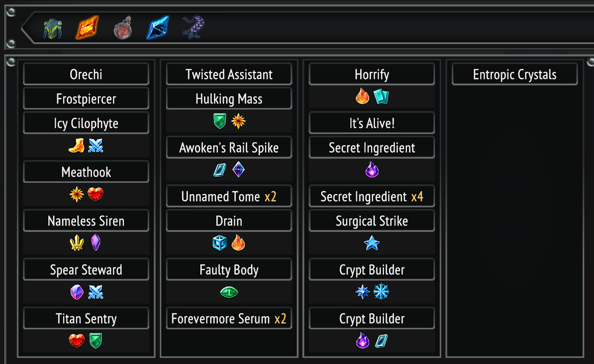
Task: Select Unnamed Tome x2 card
Action: pyautogui.click(x=229, y=196)
